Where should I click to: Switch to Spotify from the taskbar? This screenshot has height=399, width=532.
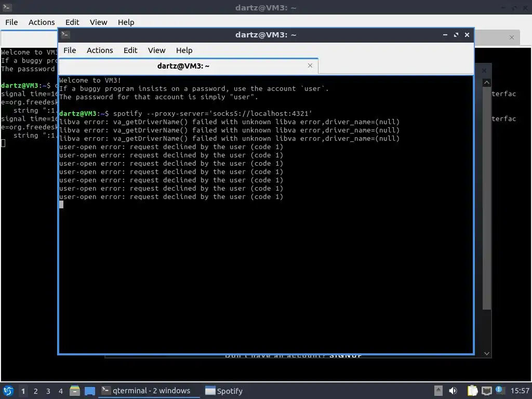click(224, 391)
